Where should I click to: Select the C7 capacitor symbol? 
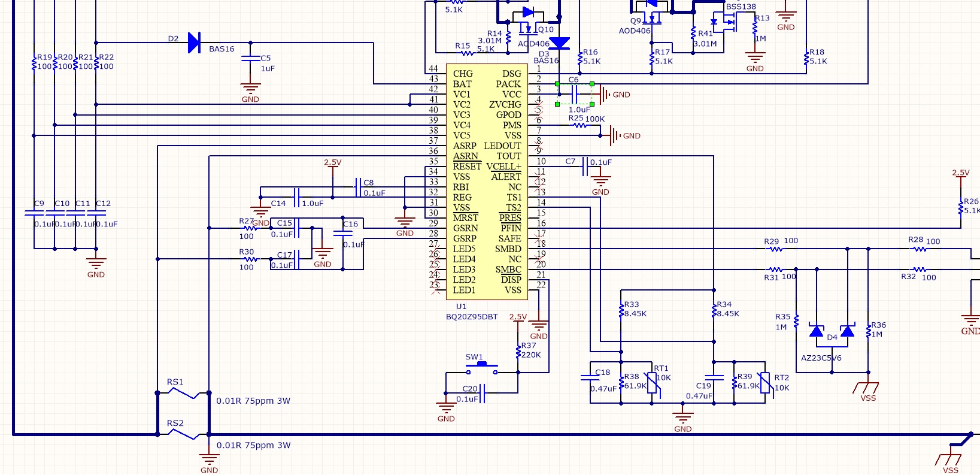[585, 166]
